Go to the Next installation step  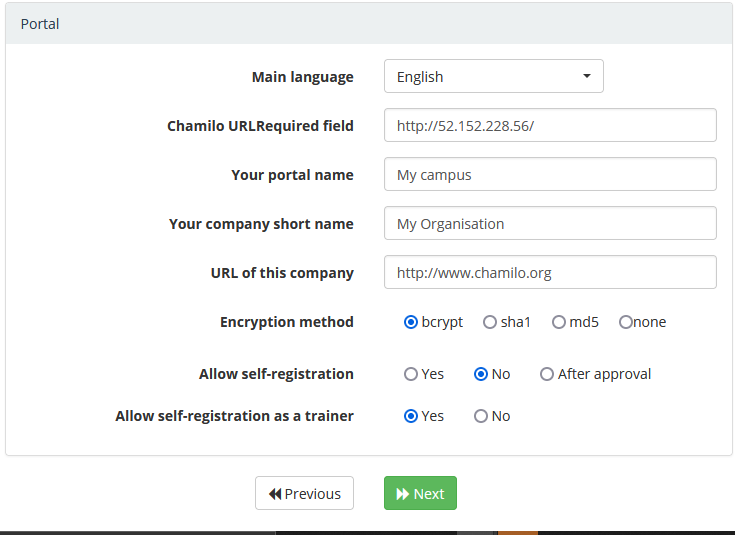(420, 494)
